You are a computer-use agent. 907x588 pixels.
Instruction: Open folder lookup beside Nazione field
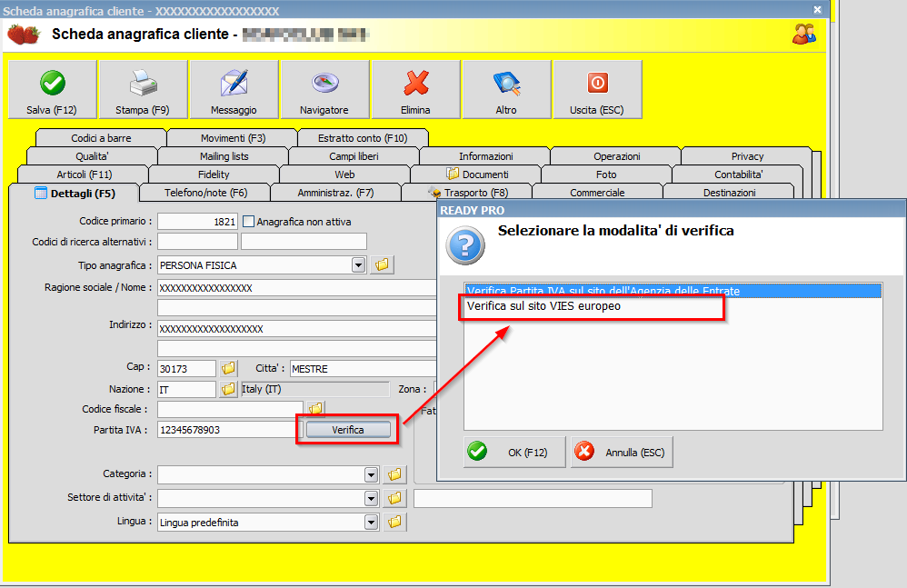tap(228, 389)
